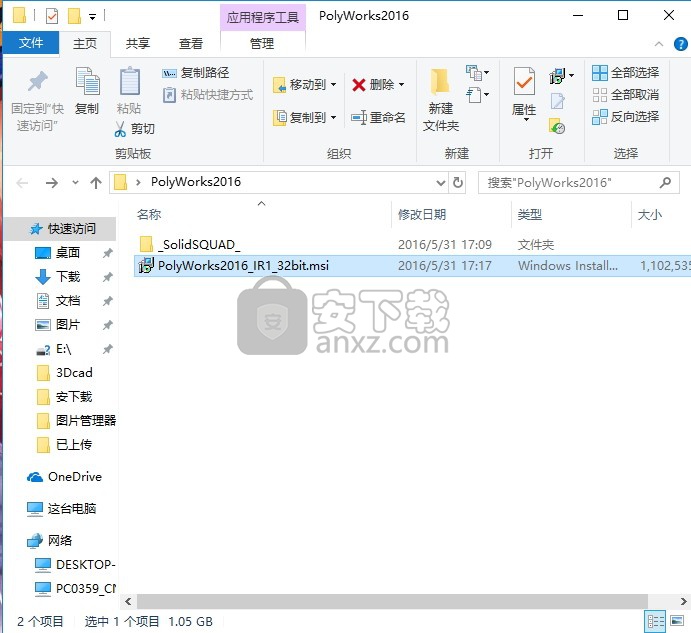The width and height of the screenshot is (691, 633).
Task: Click the up-directory arrow button
Action: point(96,183)
